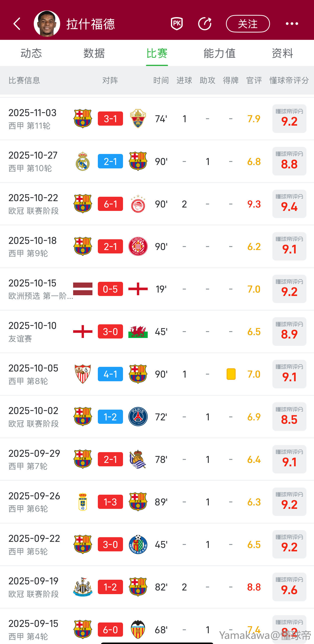The height and width of the screenshot is (644, 314).
Task: Tap the PSG club crest
Action: (x=138, y=417)
